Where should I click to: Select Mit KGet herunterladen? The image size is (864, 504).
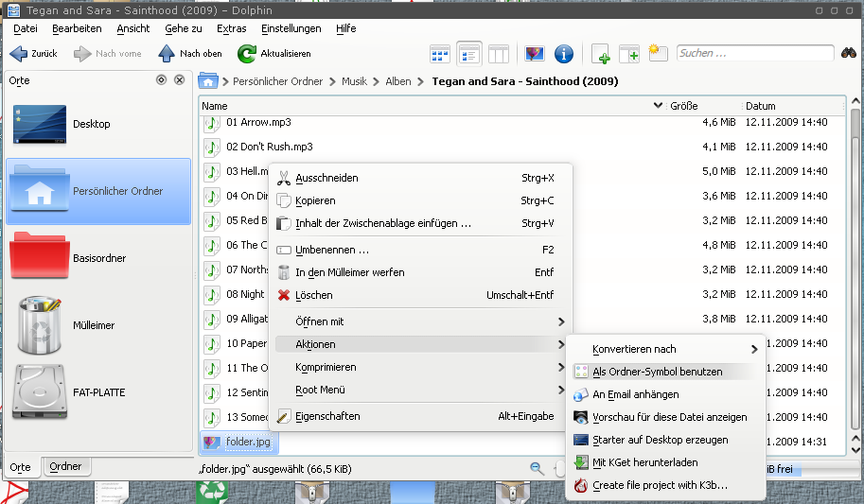pyautogui.click(x=665, y=462)
